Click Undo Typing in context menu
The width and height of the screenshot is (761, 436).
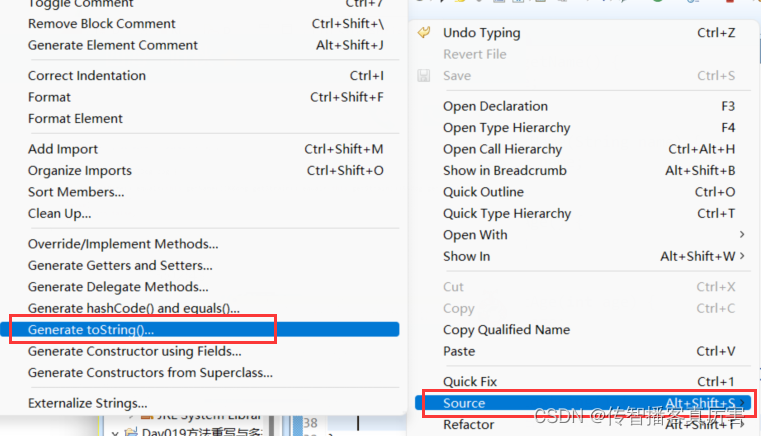pyautogui.click(x=583, y=33)
